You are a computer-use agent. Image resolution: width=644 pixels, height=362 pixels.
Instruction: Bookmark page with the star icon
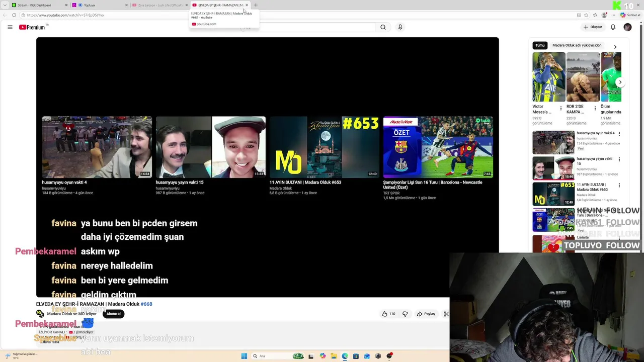587,15
